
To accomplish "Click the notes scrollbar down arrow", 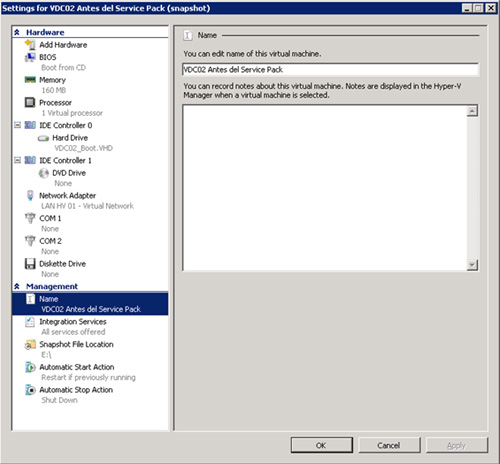I will 472,265.
